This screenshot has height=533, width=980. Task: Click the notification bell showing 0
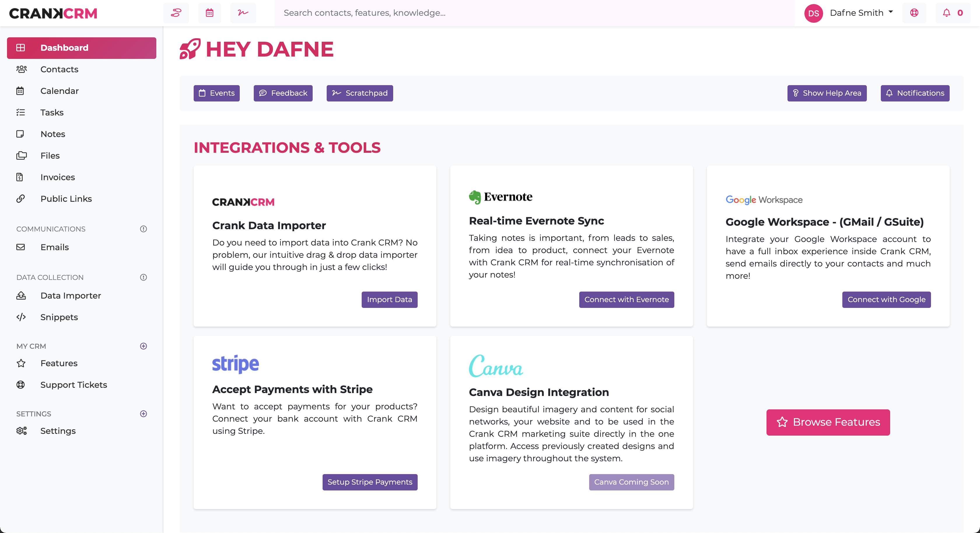point(953,13)
